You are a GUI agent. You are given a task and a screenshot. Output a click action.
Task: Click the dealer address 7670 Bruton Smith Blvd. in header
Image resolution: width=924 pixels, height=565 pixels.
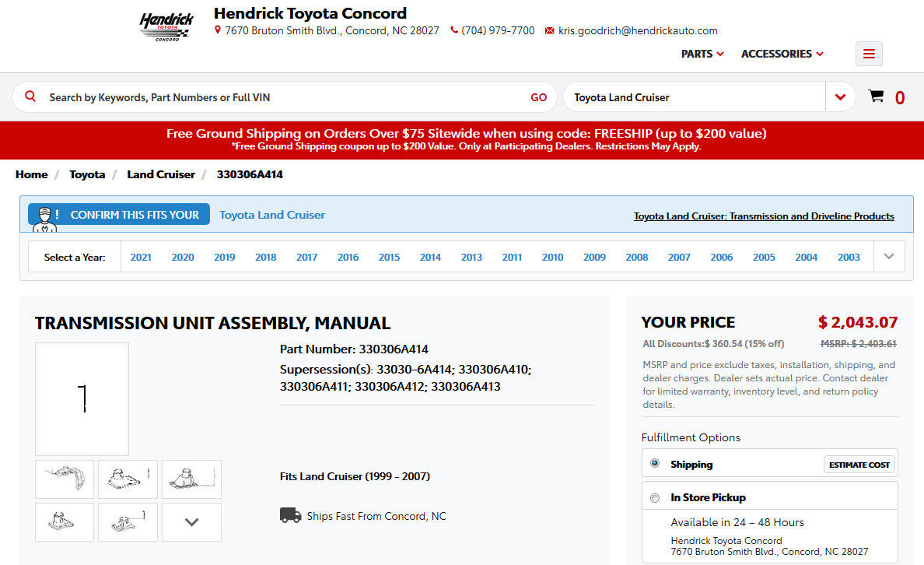(x=332, y=30)
